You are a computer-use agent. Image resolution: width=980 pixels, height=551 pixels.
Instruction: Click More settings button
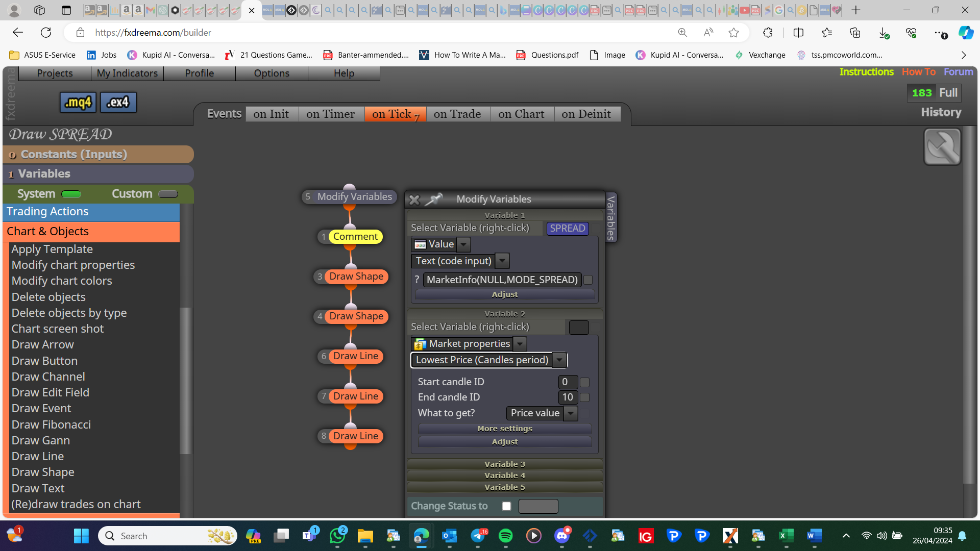tap(505, 429)
